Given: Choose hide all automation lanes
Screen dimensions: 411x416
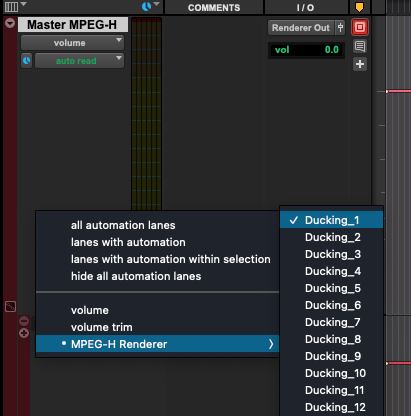Looking at the screenshot, I should 157,276.
